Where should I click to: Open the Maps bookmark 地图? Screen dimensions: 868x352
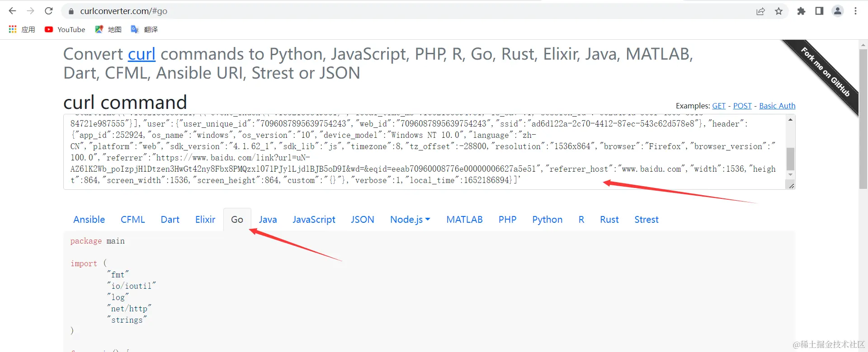(x=108, y=29)
